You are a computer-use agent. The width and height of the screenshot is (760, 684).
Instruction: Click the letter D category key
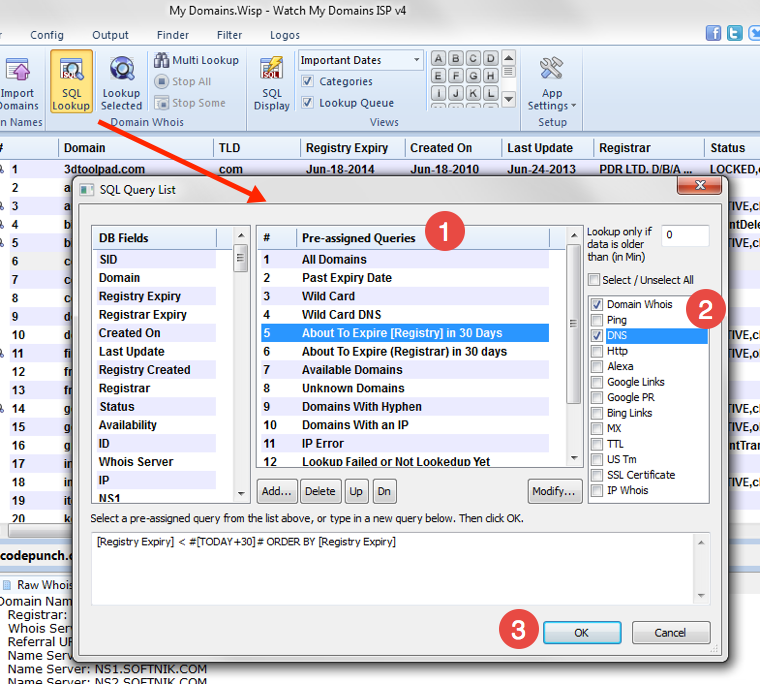[491, 59]
